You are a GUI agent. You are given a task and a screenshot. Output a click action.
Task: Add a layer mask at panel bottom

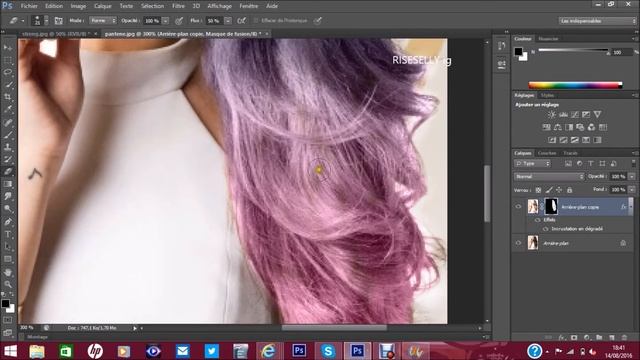point(574,338)
